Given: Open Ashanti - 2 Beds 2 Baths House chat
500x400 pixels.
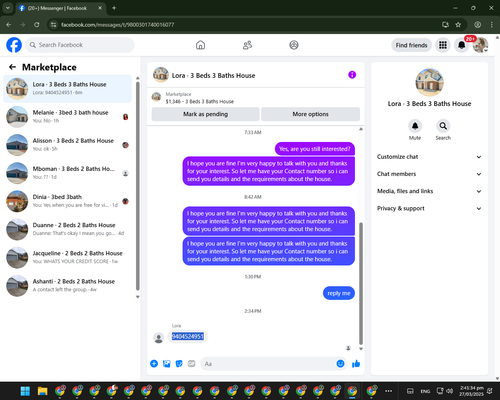Looking at the screenshot, I should click(x=68, y=286).
